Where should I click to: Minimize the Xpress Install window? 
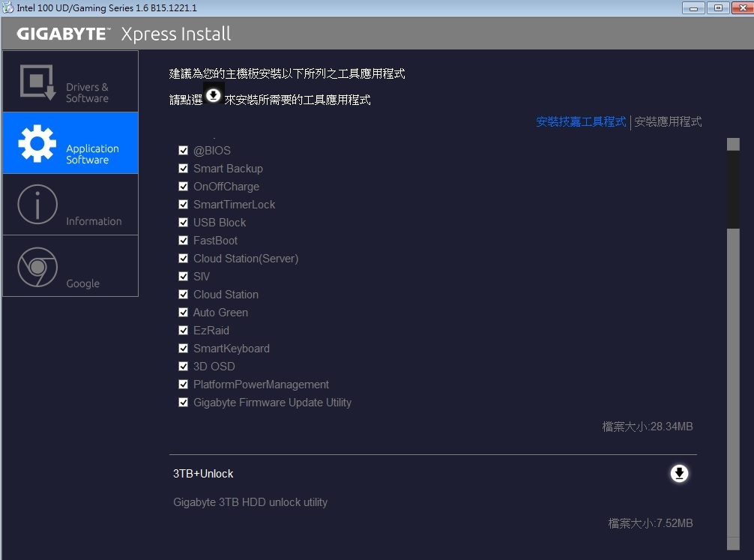click(x=693, y=8)
